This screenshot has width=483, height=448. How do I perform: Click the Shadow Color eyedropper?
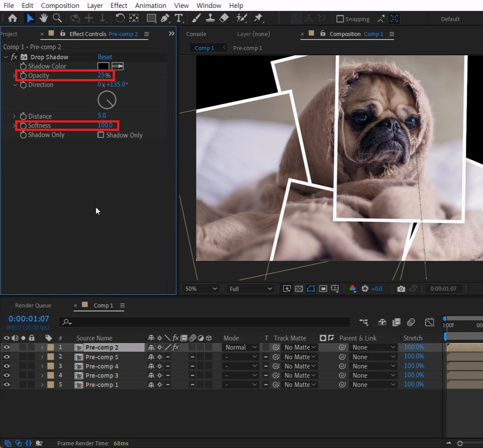click(117, 66)
